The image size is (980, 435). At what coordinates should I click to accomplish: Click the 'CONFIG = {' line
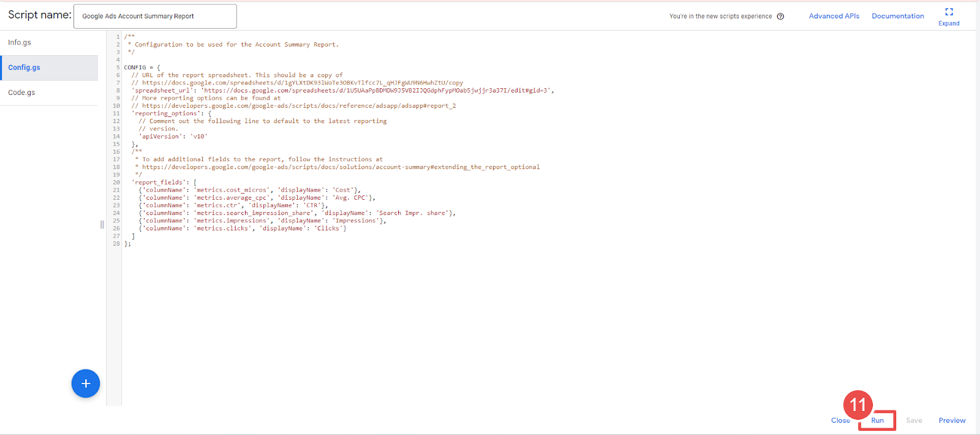[141, 67]
